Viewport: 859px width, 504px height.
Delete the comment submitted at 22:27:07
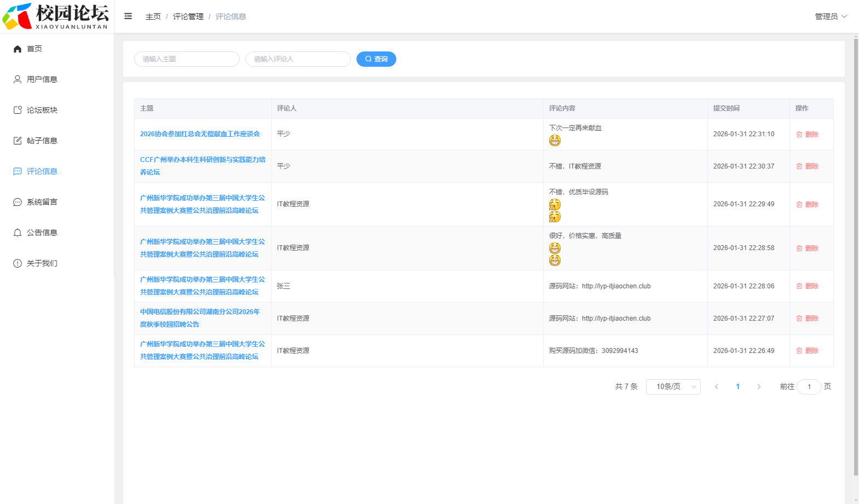click(x=808, y=318)
